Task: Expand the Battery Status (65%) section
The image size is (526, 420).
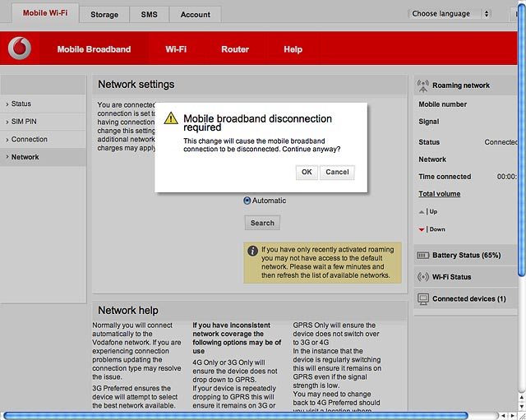Action: (x=466, y=256)
